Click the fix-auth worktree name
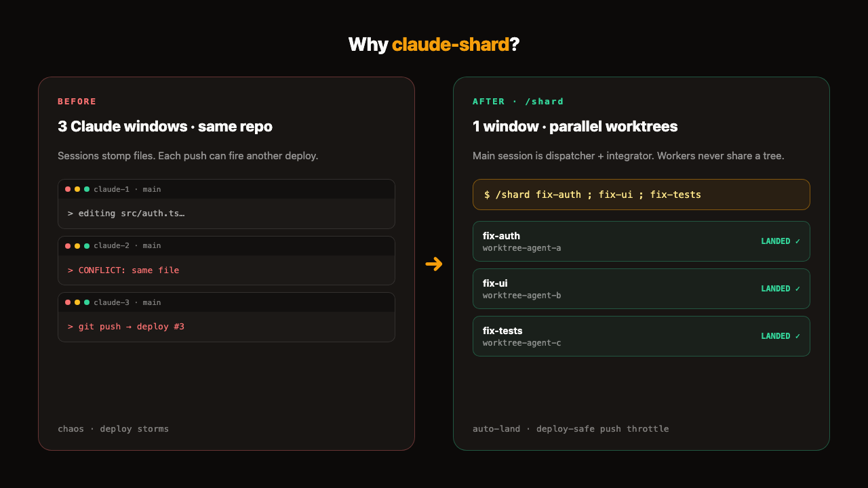 [502, 236]
